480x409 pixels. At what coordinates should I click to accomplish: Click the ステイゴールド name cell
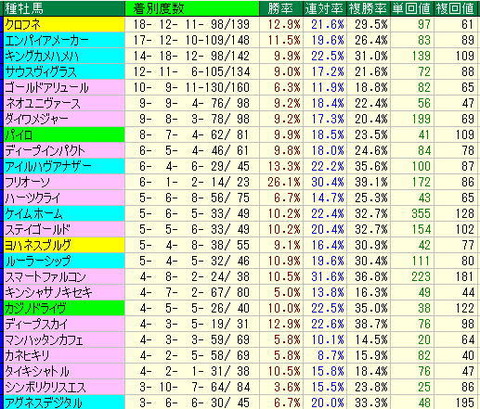[64, 230]
